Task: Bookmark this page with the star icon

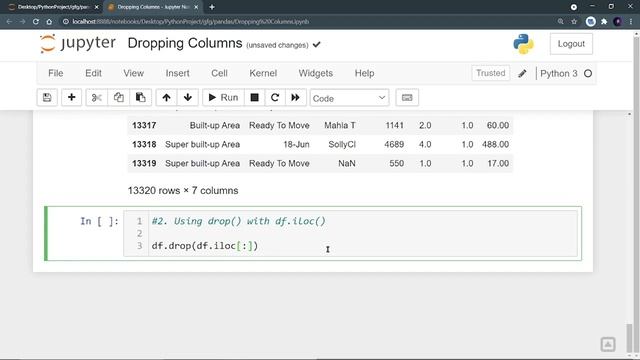Action: point(574,22)
